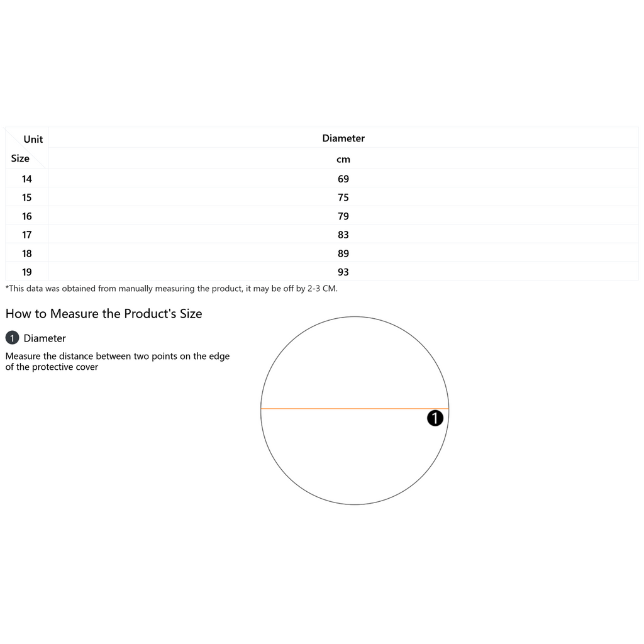Click the black number 1 marker inside the circle
This screenshot has height=644, width=644.
(435, 418)
